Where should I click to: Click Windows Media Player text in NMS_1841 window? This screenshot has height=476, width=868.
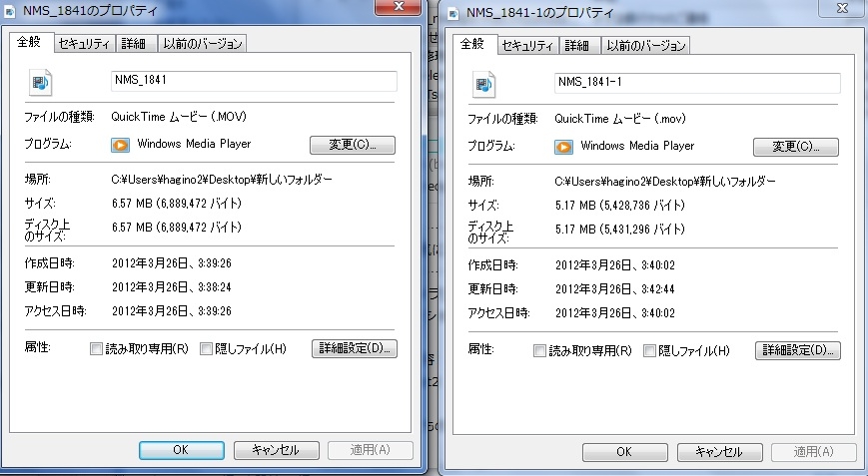[x=195, y=144]
